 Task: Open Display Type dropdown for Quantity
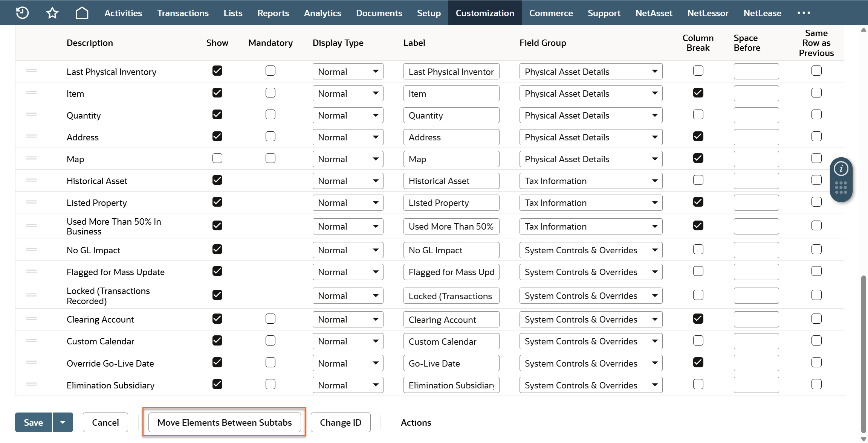click(x=348, y=116)
